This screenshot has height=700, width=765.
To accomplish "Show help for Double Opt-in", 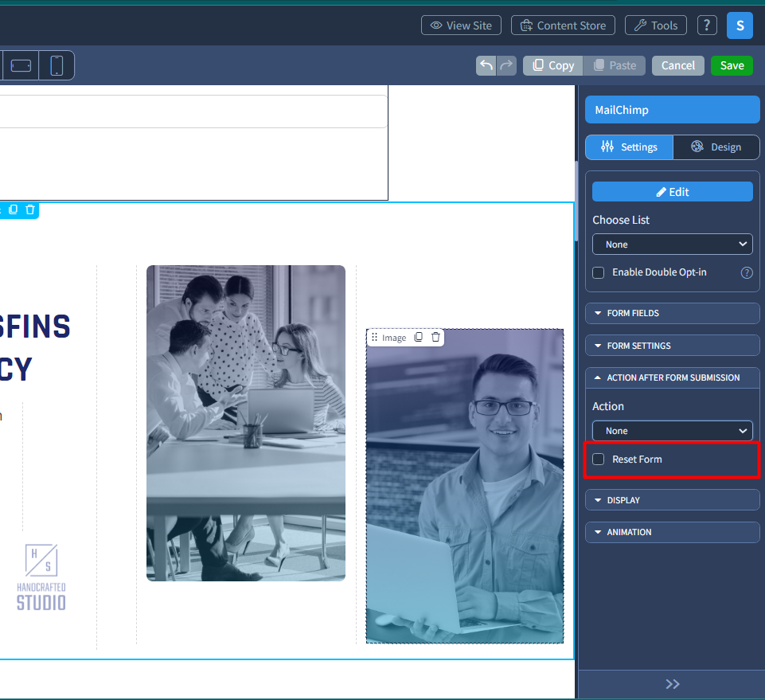I will [x=747, y=272].
